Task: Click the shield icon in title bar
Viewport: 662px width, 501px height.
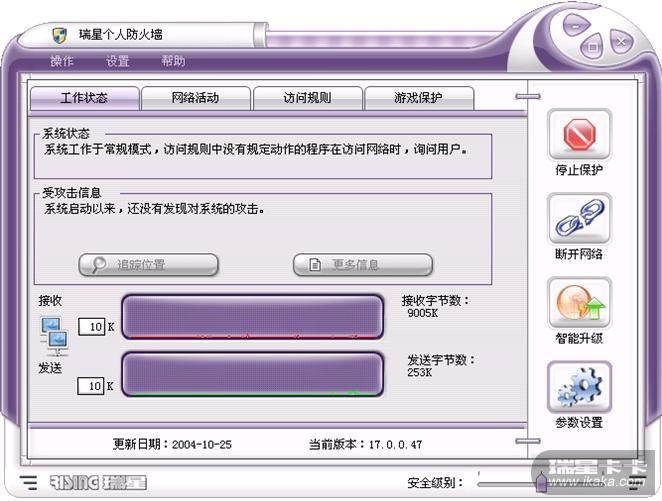Action: [x=60, y=35]
